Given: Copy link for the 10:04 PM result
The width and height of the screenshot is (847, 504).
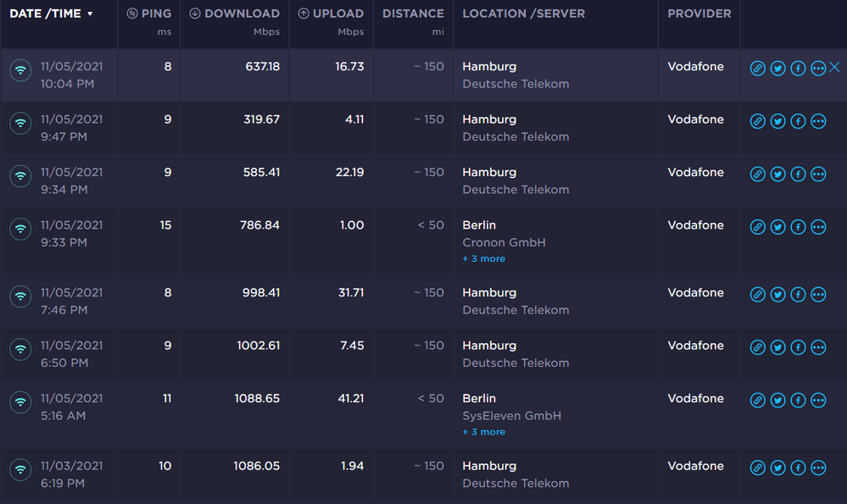Looking at the screenshot, I should point(757,68).
